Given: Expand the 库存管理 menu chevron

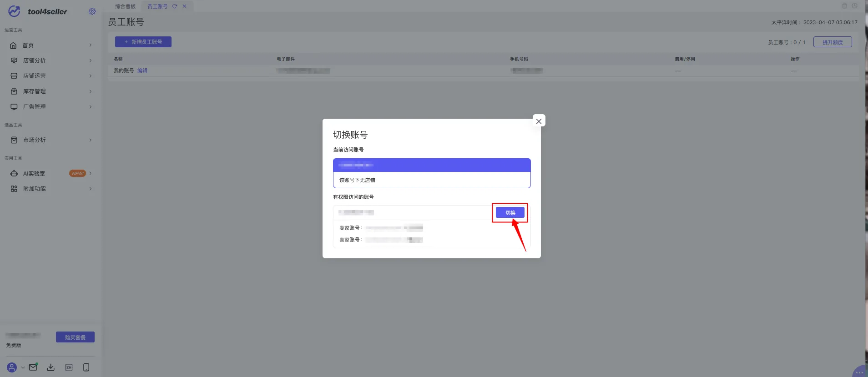Looking at the screenshot, I should click(91, 91).
